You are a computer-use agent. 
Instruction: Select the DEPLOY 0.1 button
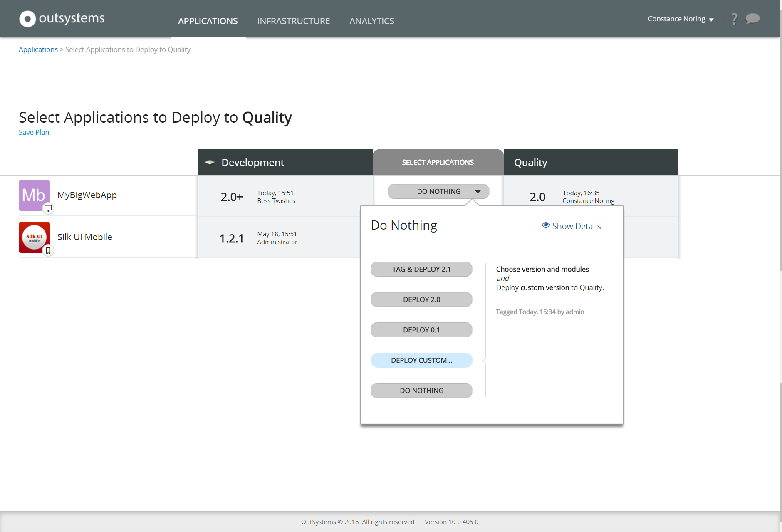pyautogui.click(x=421, y=329)
